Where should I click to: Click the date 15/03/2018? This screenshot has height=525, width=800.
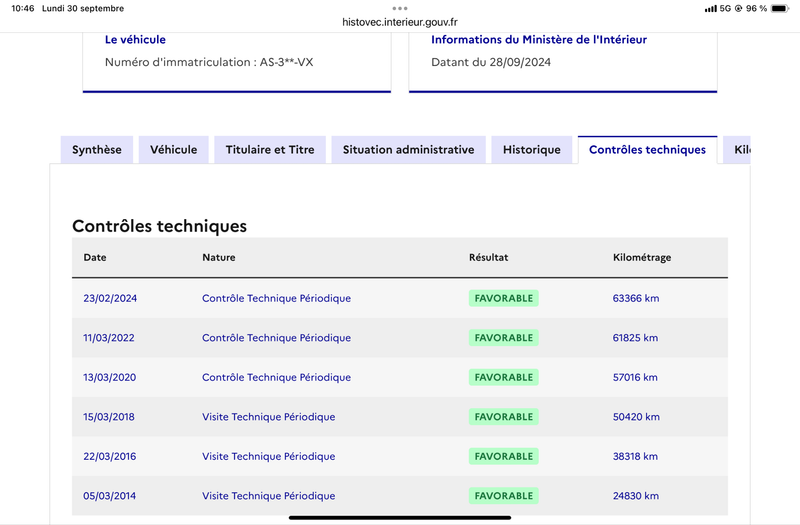109,417
